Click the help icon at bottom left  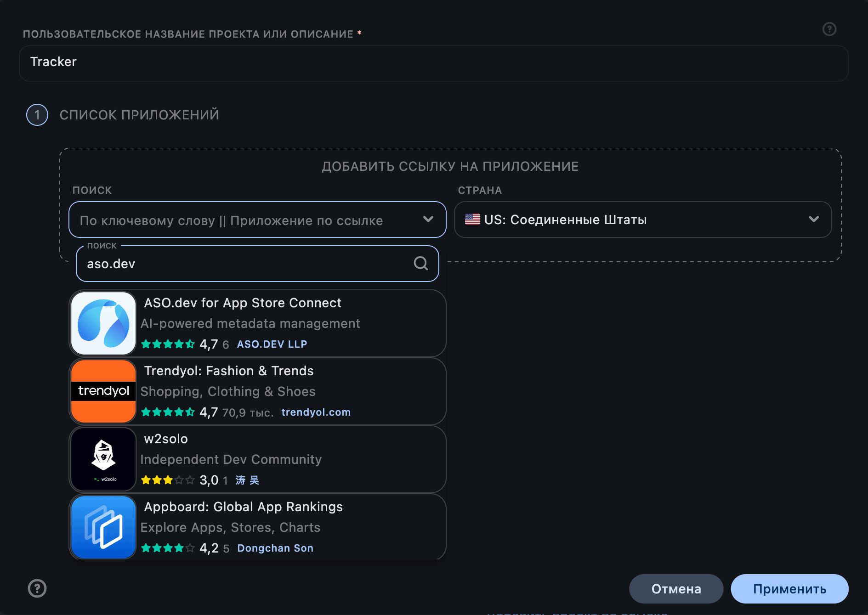click(x=37, y=588)
